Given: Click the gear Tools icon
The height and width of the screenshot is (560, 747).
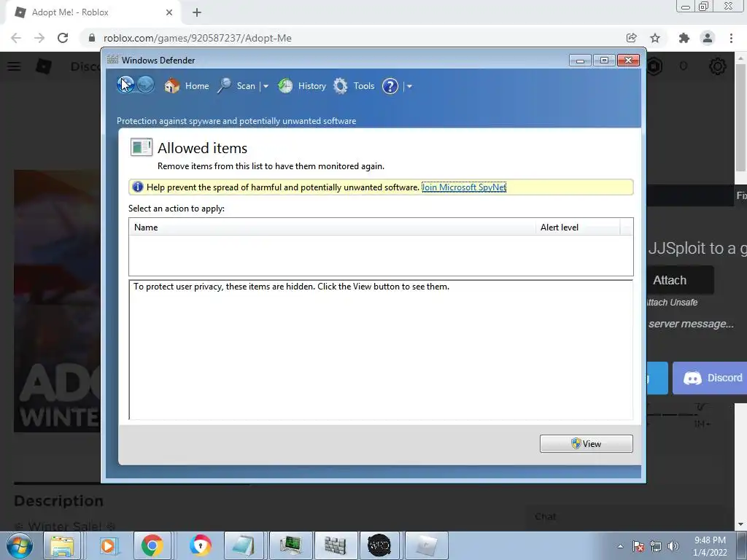Looking at the screenshot, I should coord(340,86).
